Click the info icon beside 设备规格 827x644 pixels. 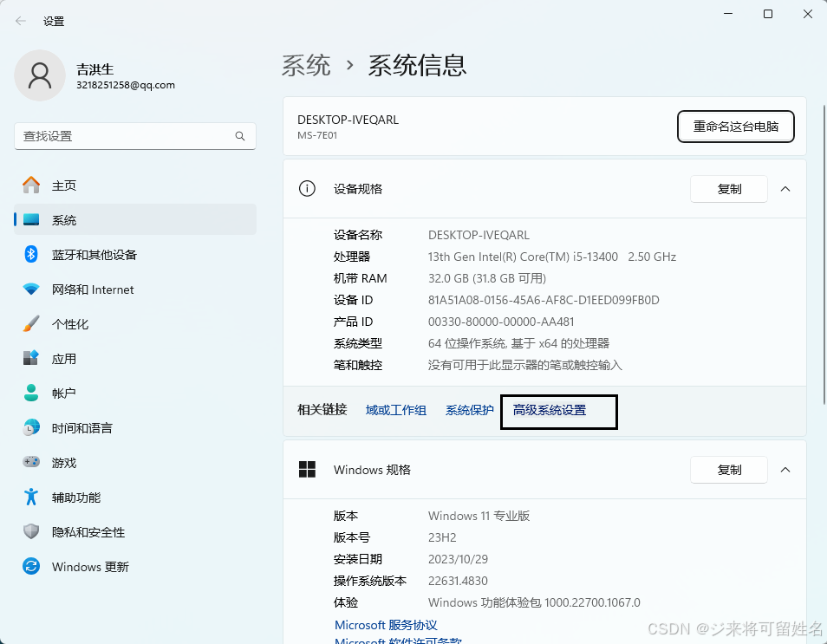tap(307, 188)
